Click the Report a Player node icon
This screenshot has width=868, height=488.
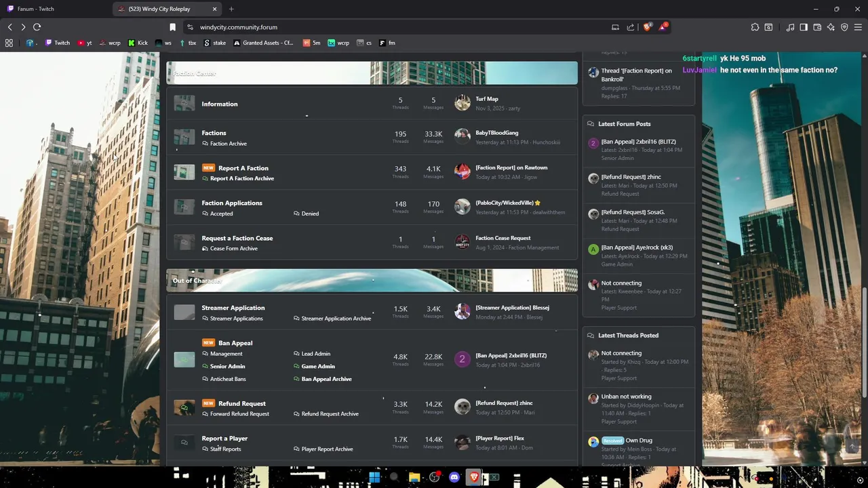coord(184,443)
